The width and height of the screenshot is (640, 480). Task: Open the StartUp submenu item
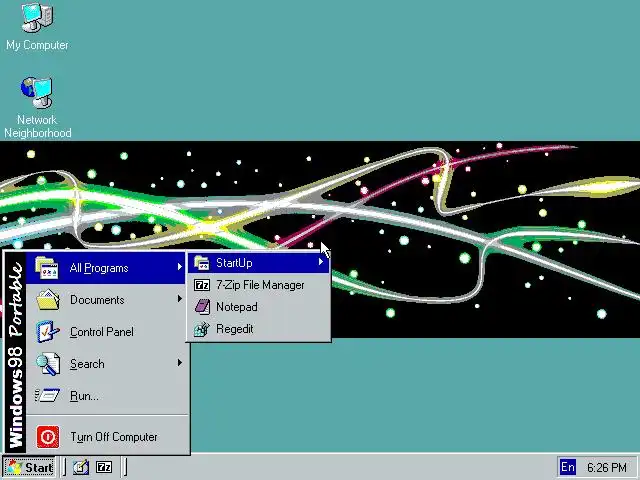(x=258, y=263)
